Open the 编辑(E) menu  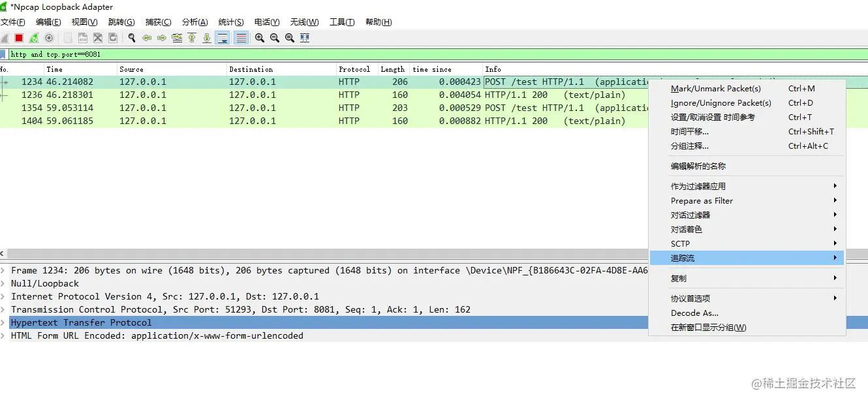tap(48, 22)
